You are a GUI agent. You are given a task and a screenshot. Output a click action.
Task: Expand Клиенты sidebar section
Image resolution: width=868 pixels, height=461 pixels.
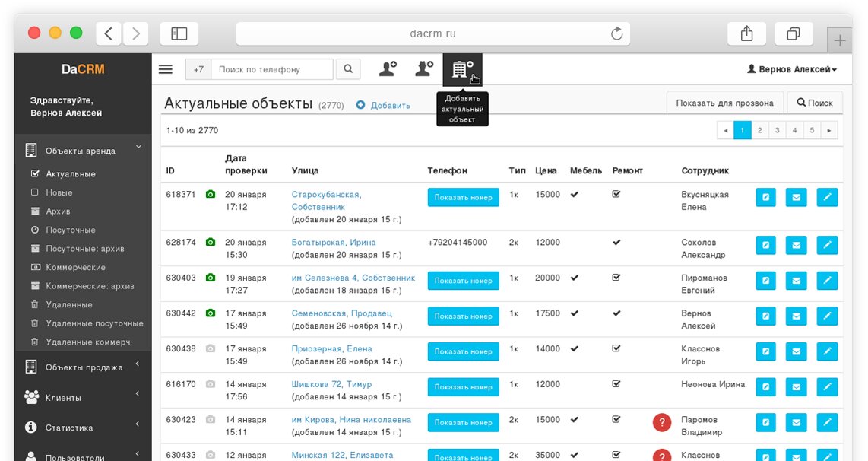83,397
